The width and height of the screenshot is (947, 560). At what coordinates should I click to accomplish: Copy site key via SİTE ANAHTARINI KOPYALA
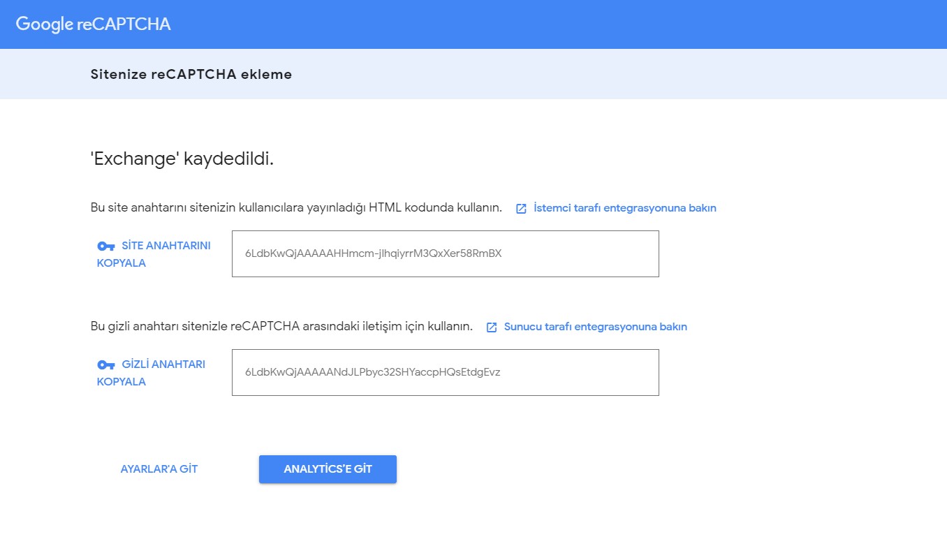[x=154, y=254]
